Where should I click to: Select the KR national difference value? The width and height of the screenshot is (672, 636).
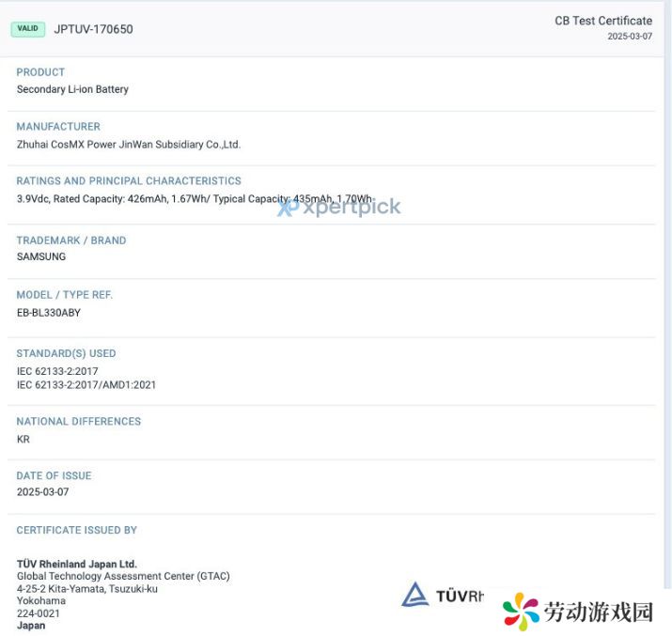(x=23, y=439)
